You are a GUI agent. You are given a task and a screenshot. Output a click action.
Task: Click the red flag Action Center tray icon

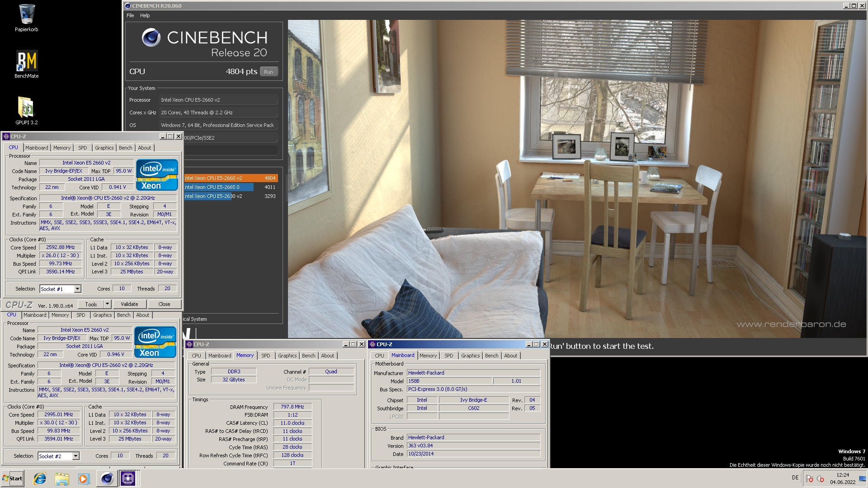[810, 479]
